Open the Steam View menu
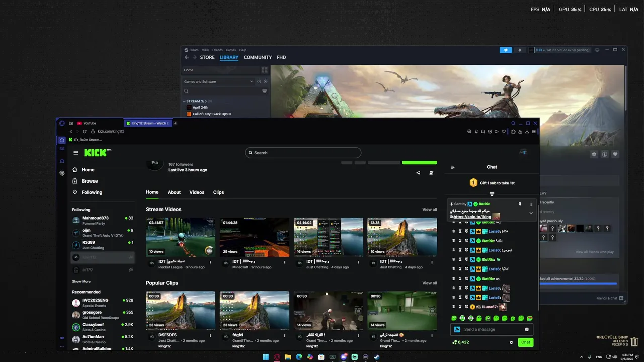This screenshot has width=644, height=362. click(x=205, y=50)
